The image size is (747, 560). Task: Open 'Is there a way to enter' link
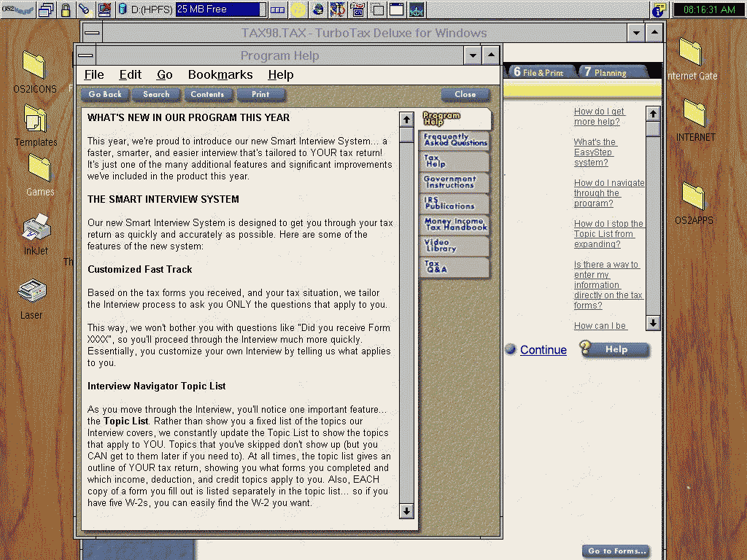pyautogui.click(x=608, y=285)
